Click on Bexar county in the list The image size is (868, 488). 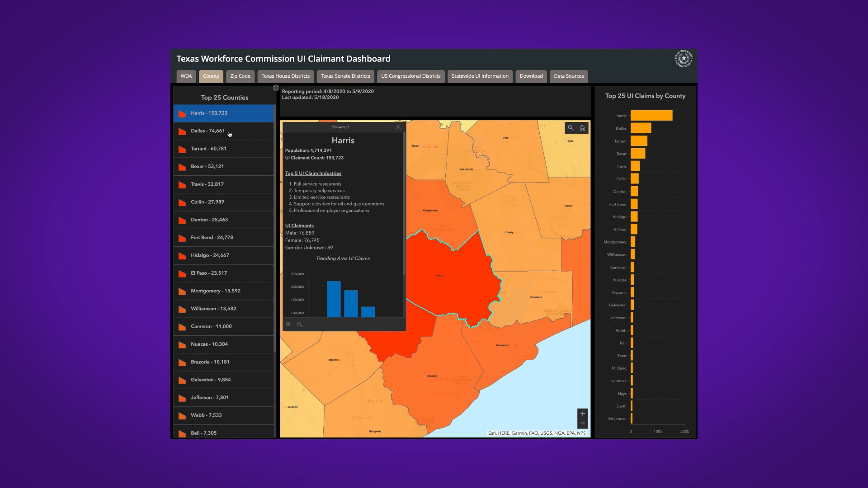tap(208, 166)
